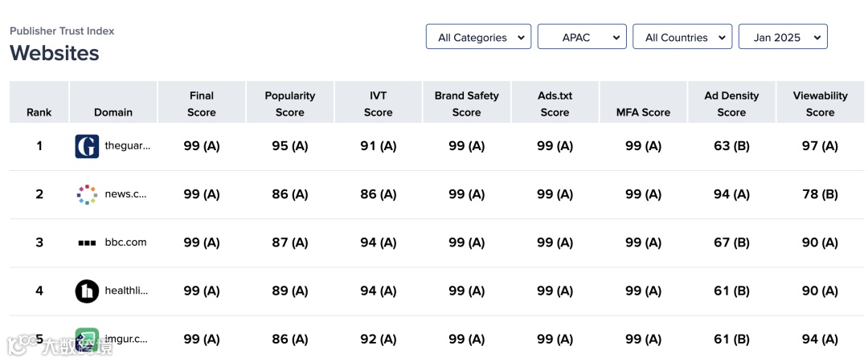Screen dimensions: 868x362
Task: Click the Ad Density Score header
Action: (731, 104)
